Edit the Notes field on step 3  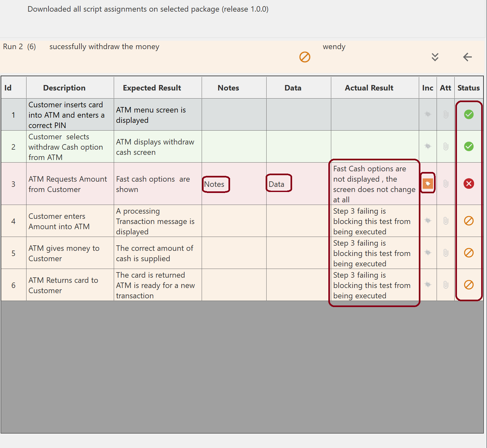tap(215, 184)
